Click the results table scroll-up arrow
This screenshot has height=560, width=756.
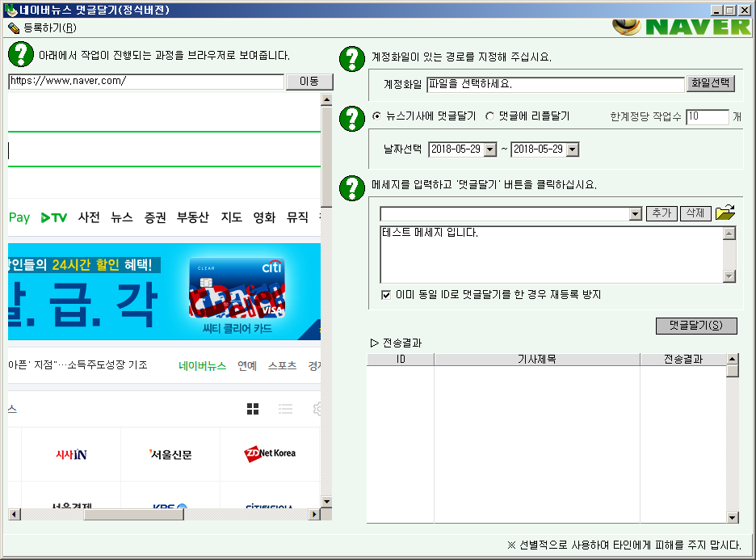[733, 359]
